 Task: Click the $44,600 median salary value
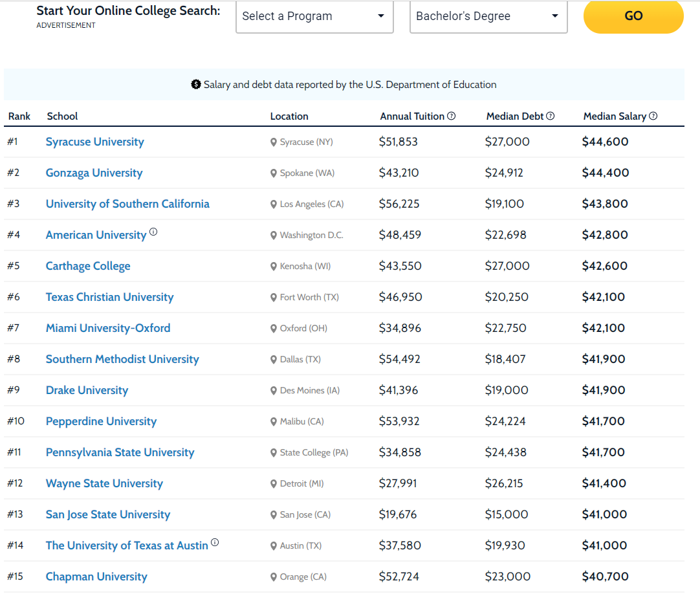606,142
